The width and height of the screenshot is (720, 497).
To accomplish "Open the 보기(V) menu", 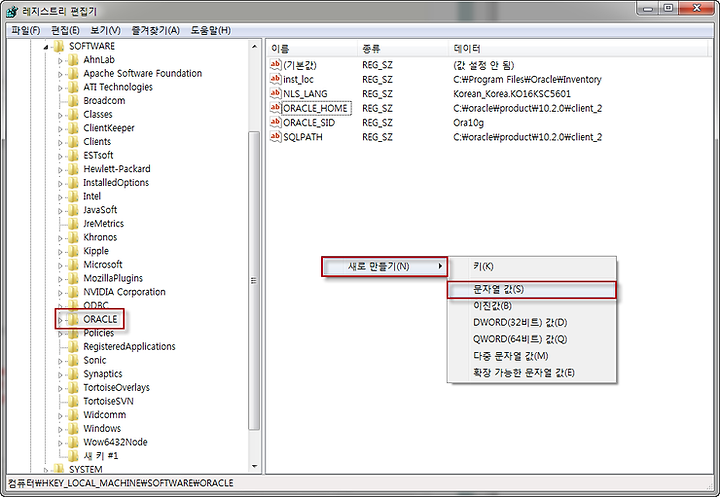I will [x=105, y=31].
